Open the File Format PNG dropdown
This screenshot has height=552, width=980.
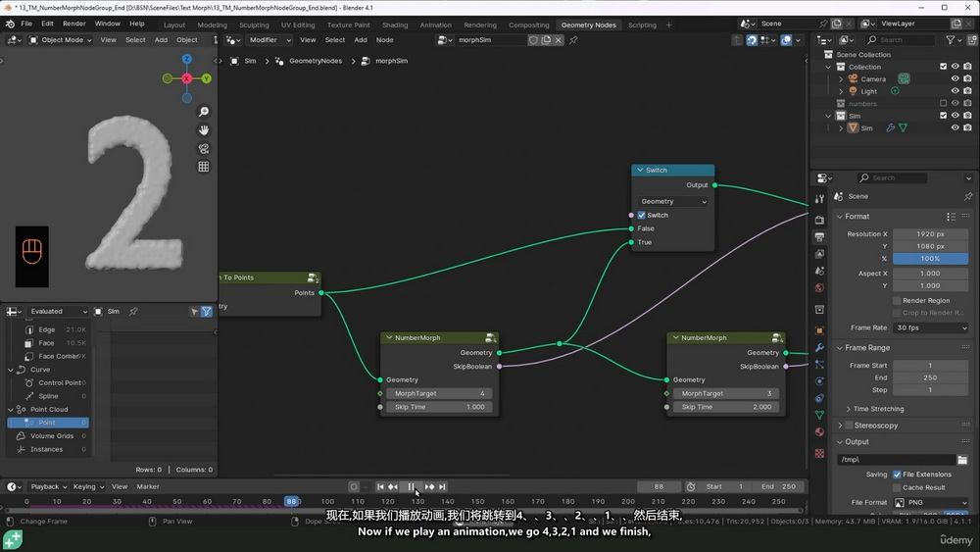tap(930, 503)
